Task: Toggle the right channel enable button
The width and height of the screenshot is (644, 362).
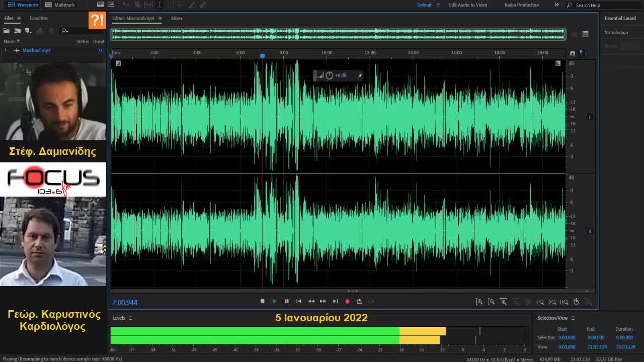Action: [590, 231]
